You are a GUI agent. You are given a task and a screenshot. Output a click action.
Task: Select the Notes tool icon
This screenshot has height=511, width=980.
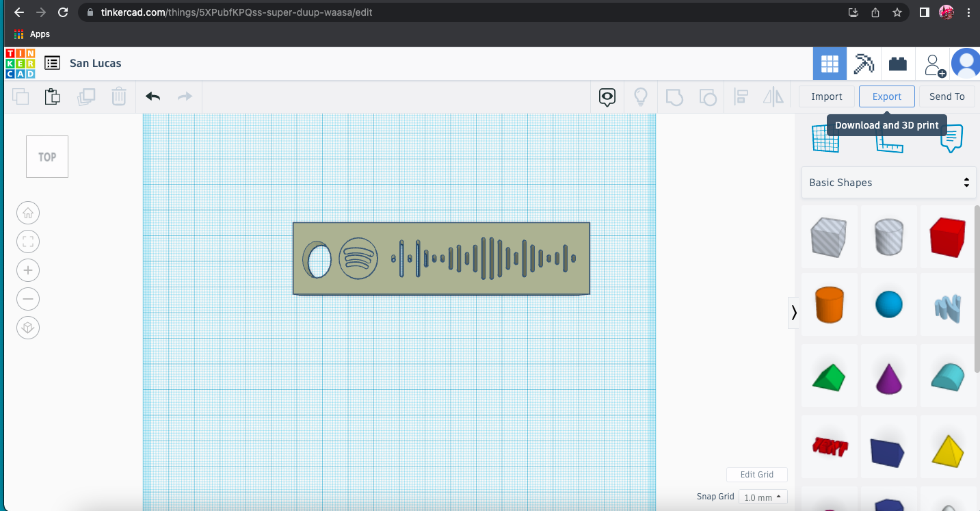pos(951,140)
